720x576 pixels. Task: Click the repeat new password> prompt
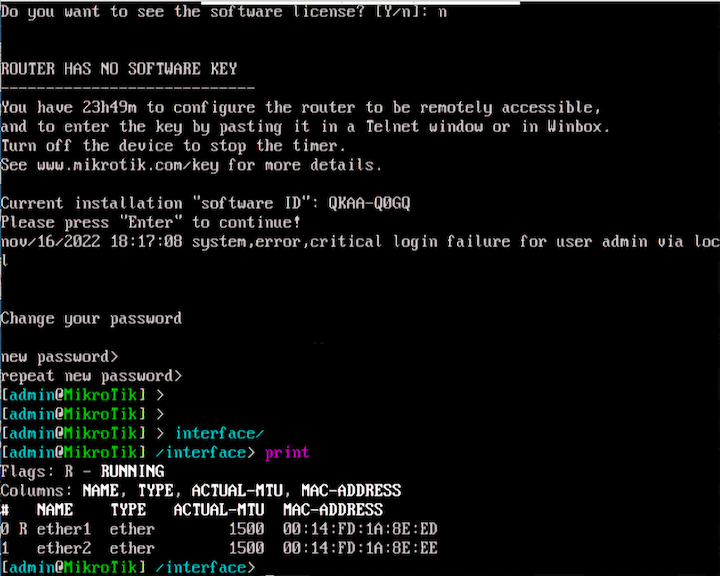91,376
